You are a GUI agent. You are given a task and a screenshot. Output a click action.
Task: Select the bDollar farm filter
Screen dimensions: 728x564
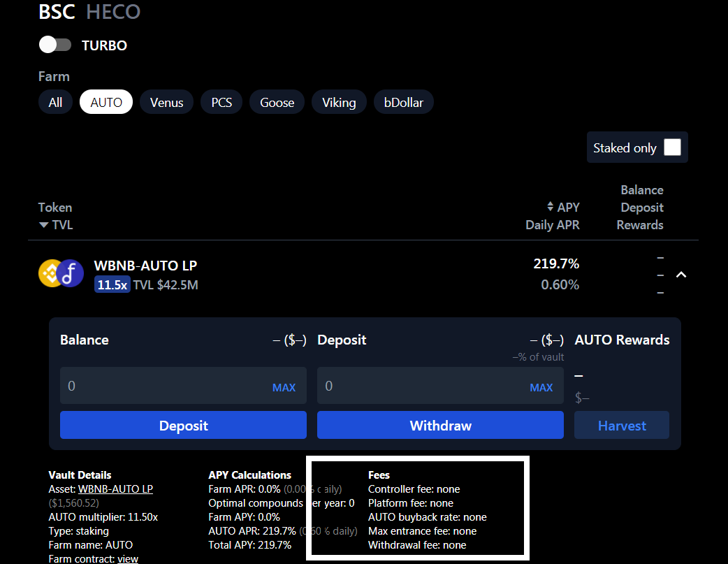pyautogui.click(x=403, y=102)
